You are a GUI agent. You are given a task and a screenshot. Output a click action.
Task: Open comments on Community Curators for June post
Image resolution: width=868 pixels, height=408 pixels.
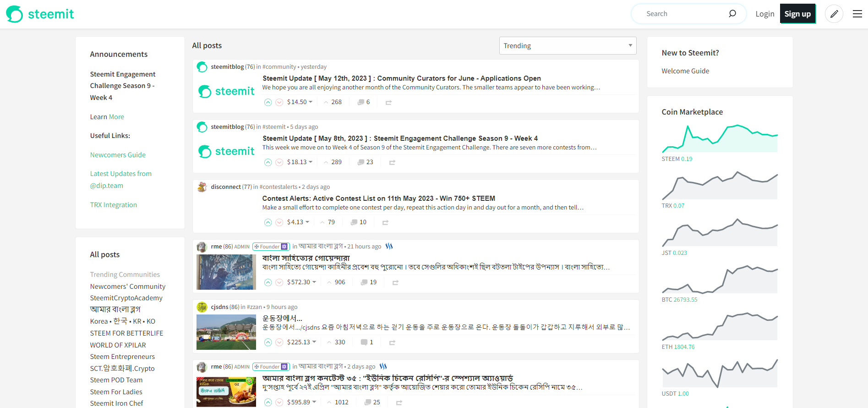(364, 102)
